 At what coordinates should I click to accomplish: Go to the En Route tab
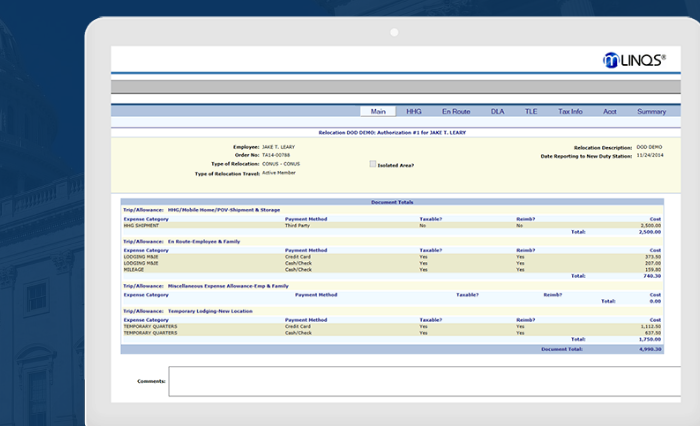coord(456,111)
